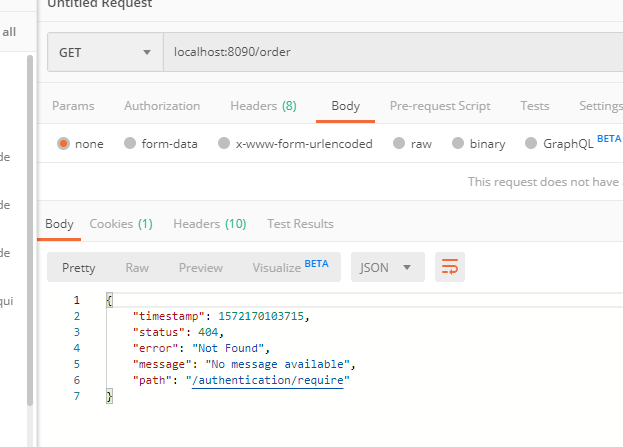Click the status value 404

click(x=208, y=332)
